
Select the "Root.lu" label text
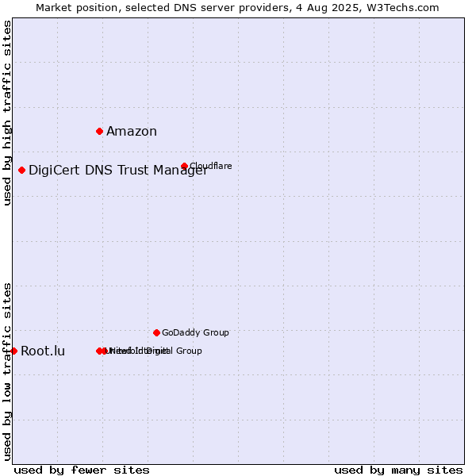tap(43, 351)
